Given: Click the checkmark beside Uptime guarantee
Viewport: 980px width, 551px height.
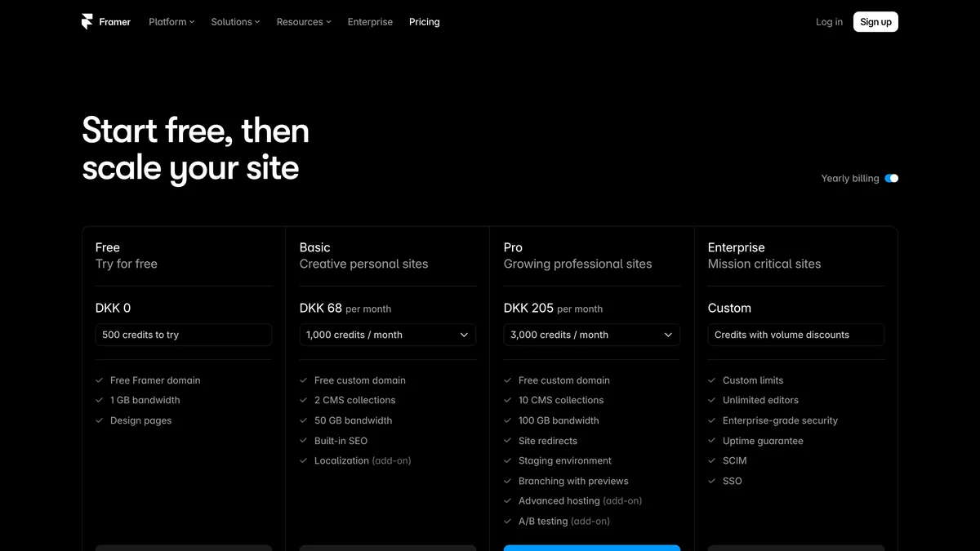Looking at the screenshot, I should pos(712,441).
